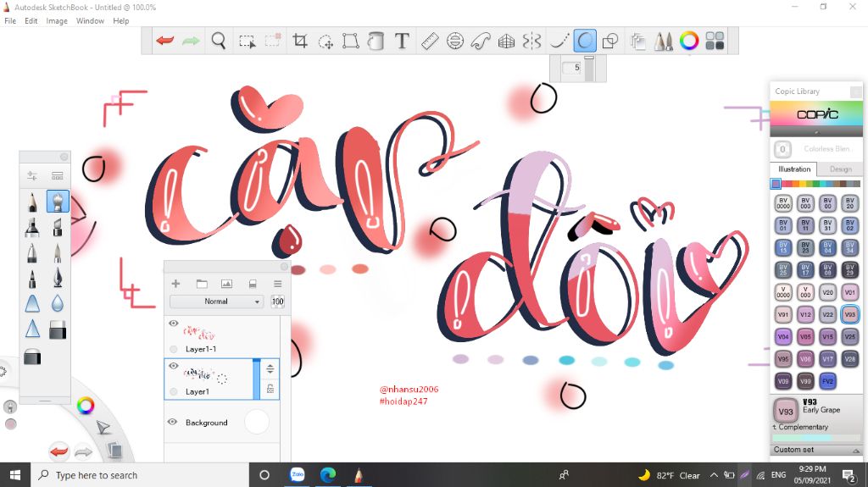The height and width of the screenshot is (487, 868).
Task: Expand the Custom set section
Action: tap(816, 450)
